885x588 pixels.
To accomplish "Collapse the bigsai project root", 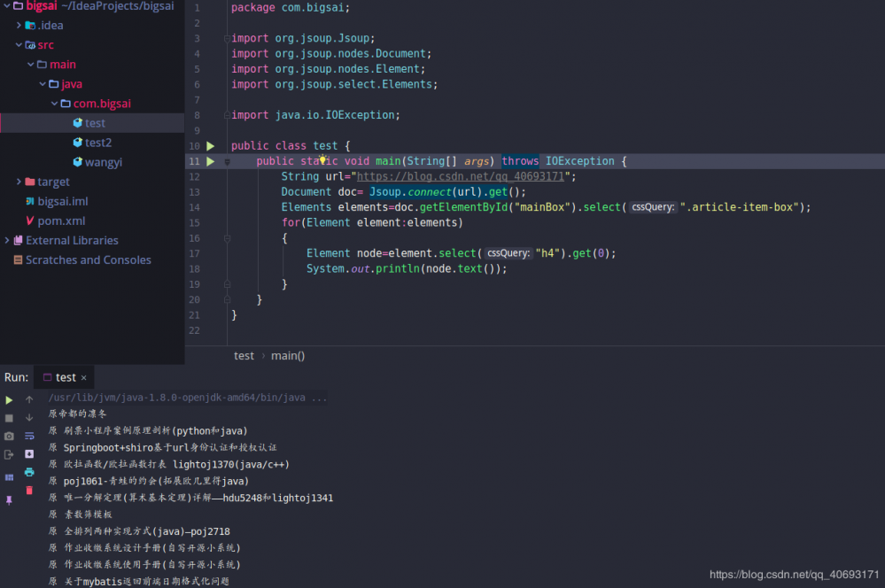I will (x=7, y=5).
